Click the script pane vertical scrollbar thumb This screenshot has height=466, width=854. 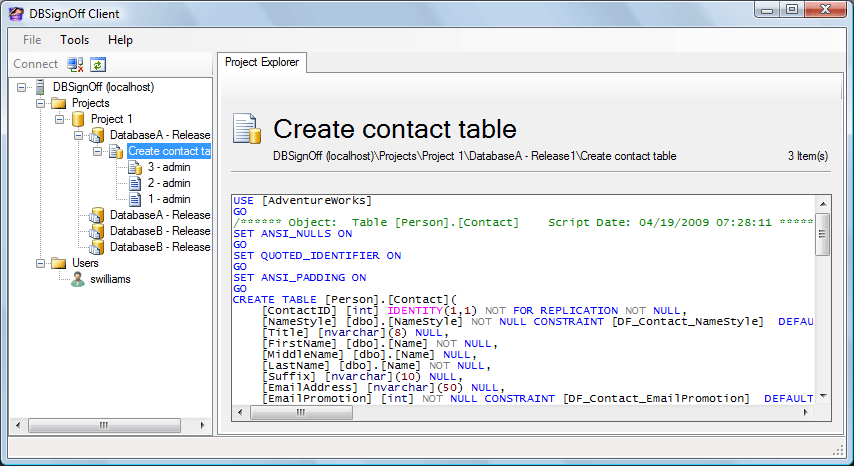(822, 234)
